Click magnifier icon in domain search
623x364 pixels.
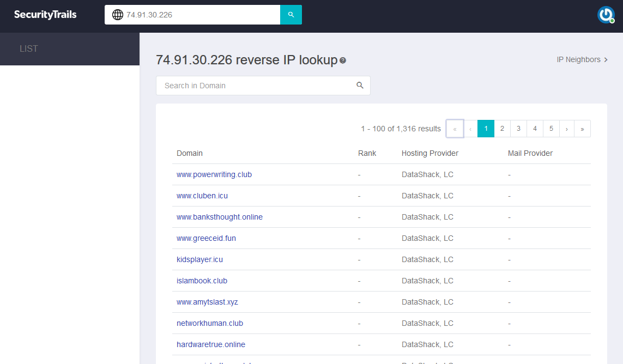tap(360, 86)
